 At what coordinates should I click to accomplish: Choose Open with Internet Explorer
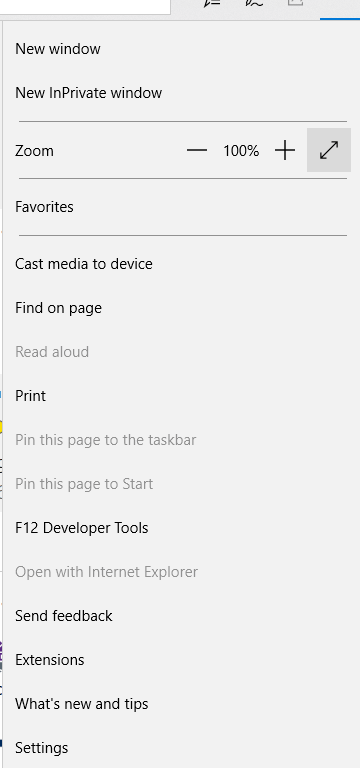point(181,572)
